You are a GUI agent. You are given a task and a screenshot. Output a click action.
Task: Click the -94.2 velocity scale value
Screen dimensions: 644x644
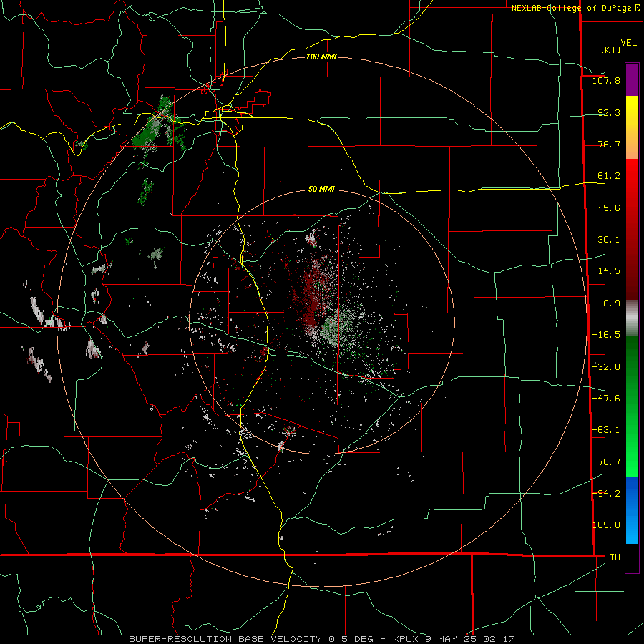click(x=606, y=494)
